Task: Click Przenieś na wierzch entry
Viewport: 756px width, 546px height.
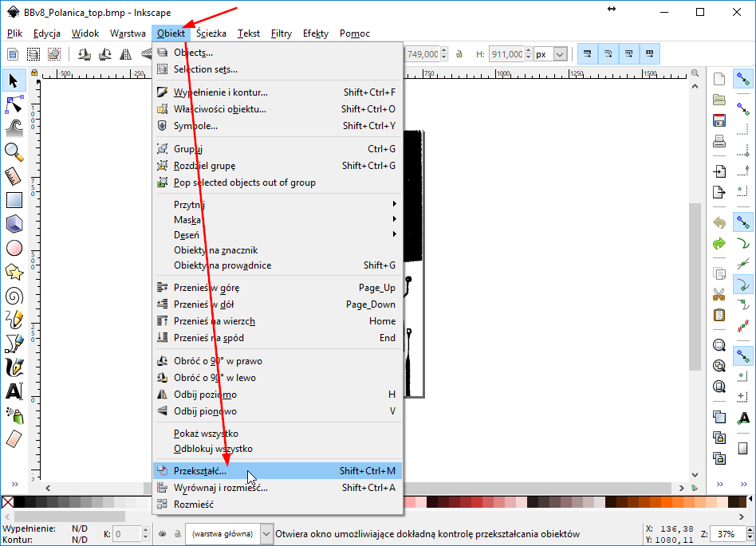Action: tap(278, 321)
